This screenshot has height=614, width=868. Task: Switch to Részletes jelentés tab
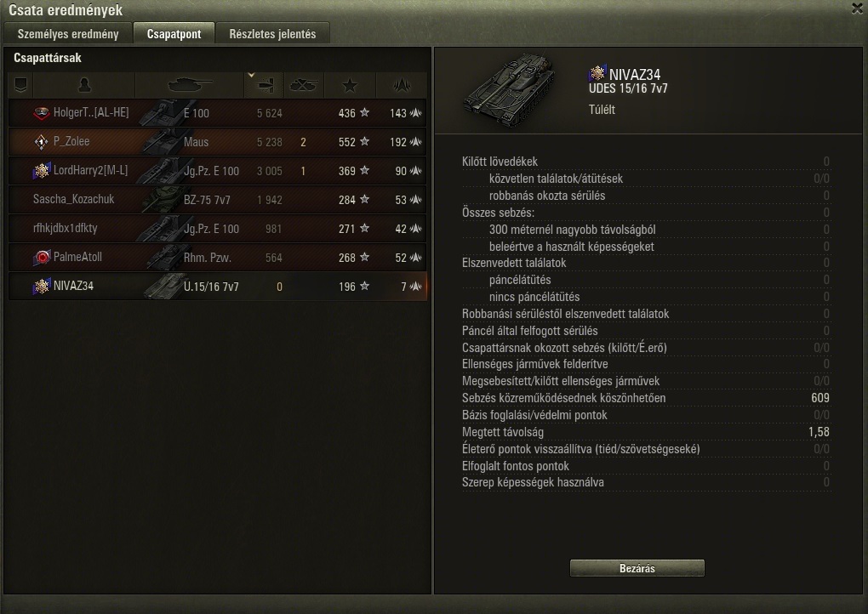[272, 34]
